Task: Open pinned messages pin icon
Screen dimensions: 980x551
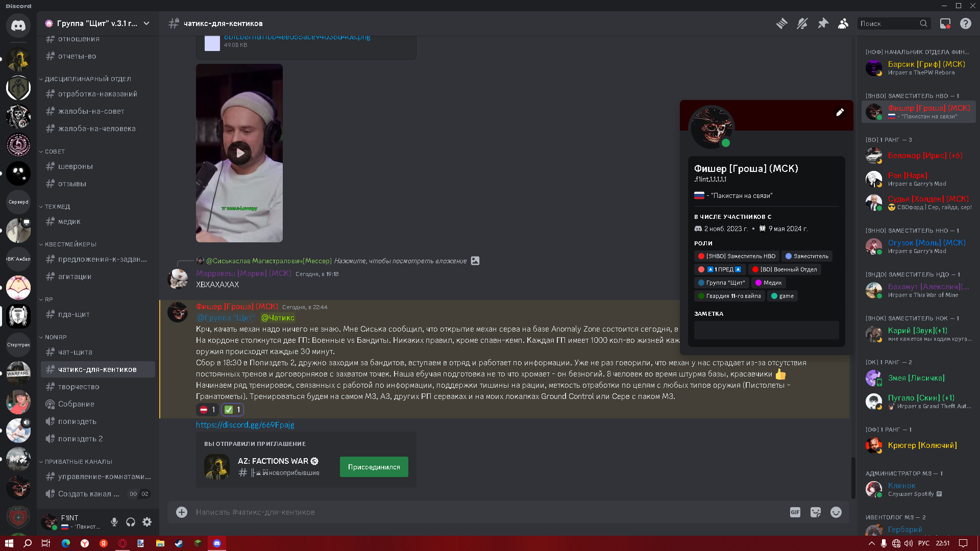Action: coord(823,23)
